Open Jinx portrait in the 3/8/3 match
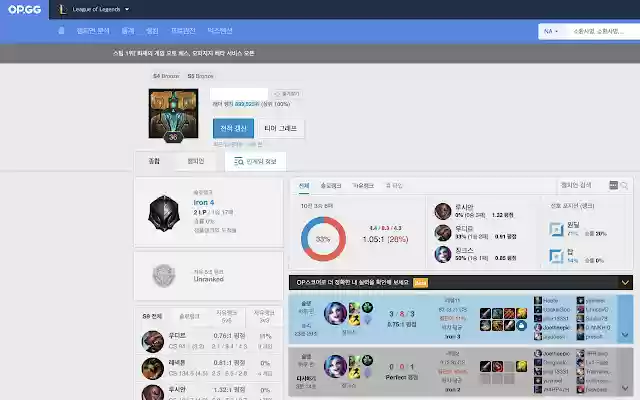This screenshot has width=640, height=400. click(335, 313)
